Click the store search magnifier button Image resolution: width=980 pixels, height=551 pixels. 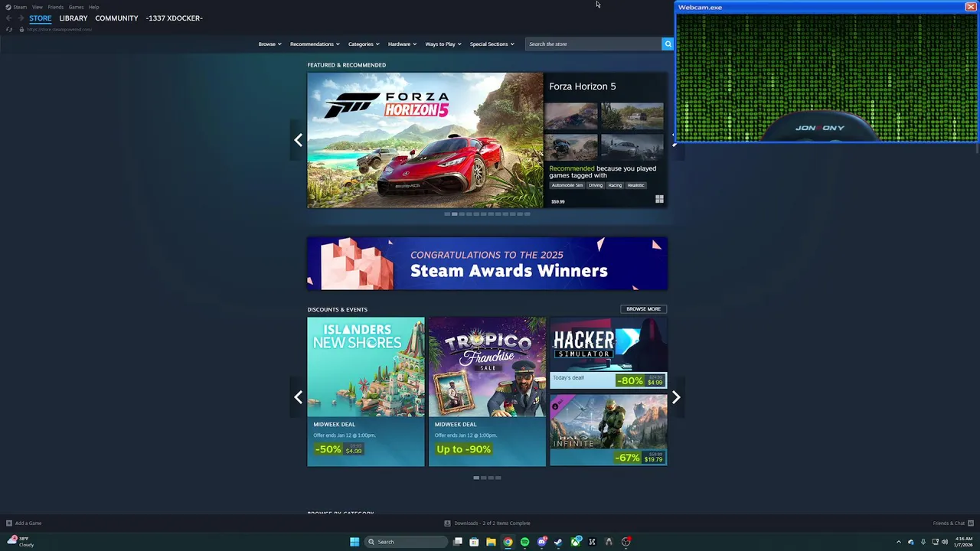[x=668, y=44]
